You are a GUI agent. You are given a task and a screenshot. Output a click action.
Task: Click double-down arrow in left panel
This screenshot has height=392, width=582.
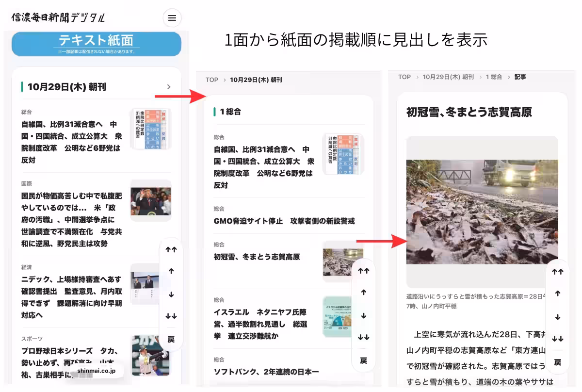[x=171, y=316]
